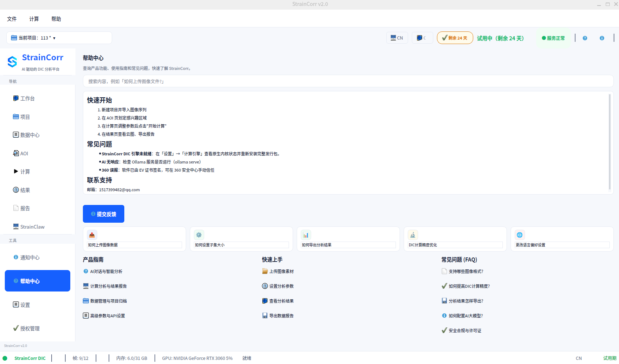Open the DIC计算精度优化 card
This screenshot has width=619, height=364.
click(455, 239)
